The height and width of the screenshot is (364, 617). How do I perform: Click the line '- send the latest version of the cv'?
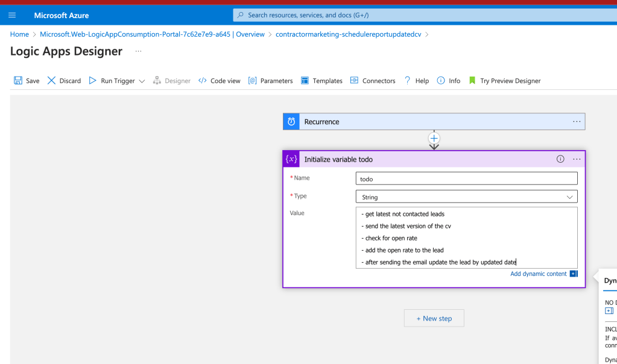(406, 226)
